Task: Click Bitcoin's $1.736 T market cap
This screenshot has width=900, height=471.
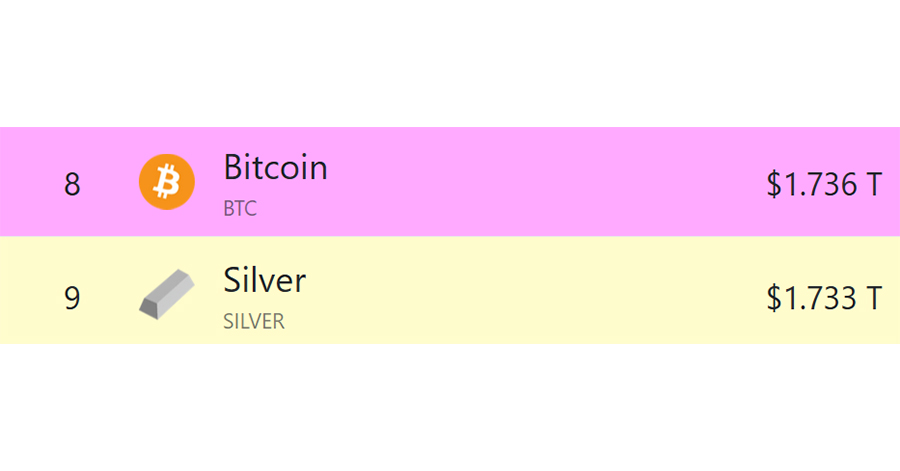Action: (824, 184)
